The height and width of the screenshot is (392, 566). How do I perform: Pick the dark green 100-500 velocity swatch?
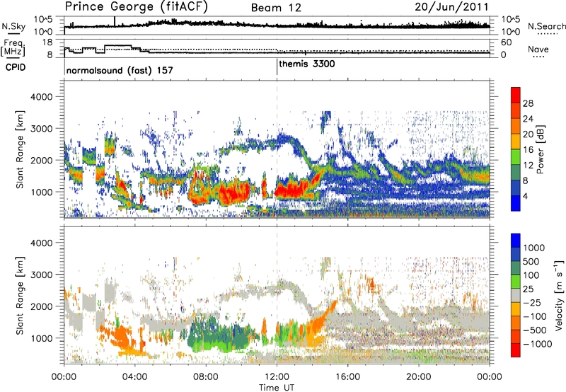click(x=516, y=268)
